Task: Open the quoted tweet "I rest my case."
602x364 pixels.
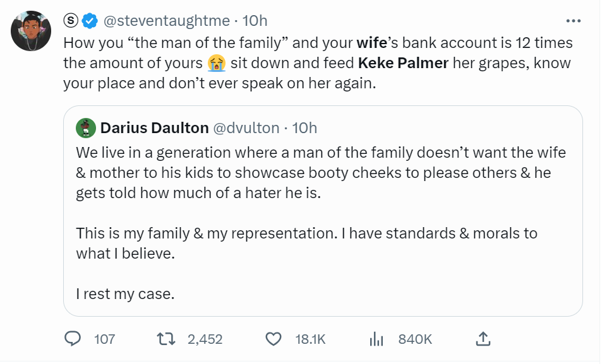Action: [x=124, y=293]
